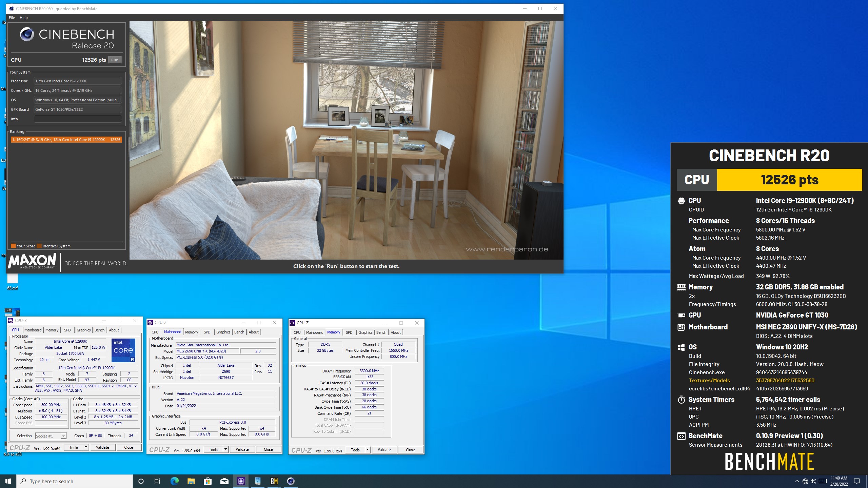868x488 pixels.
Task: Click the yellow Textures/Models label in BenchMate
Action: [709, 381]
